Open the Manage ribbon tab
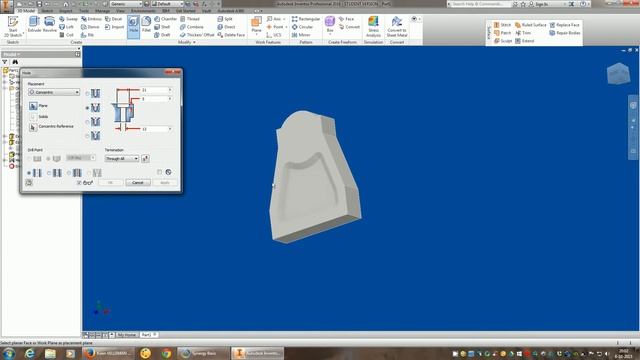The height and width of the screenshot is (360, 640). [102, 11]
